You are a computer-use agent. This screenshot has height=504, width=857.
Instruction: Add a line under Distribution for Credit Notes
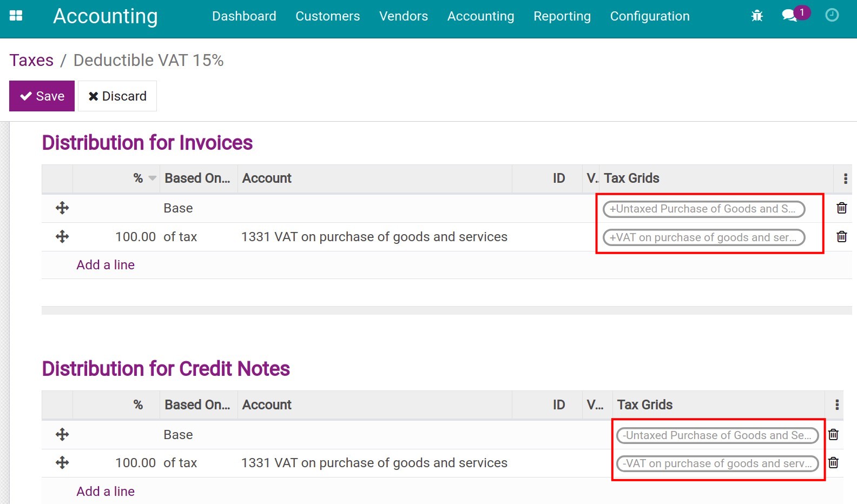pos(106,492)
